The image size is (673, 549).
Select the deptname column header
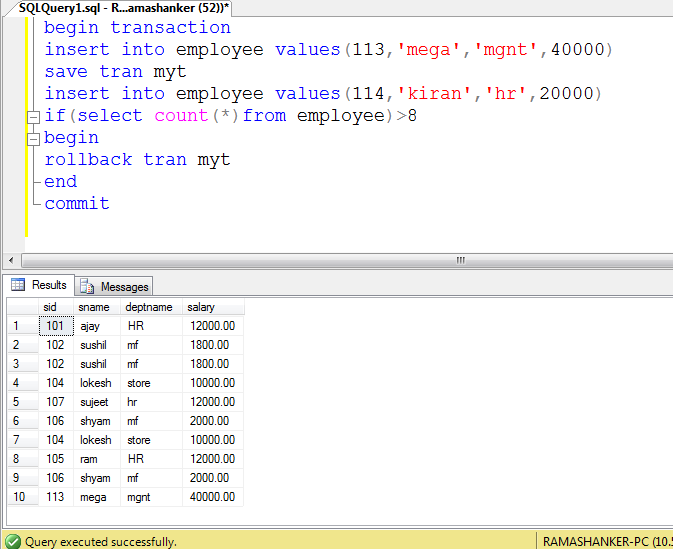(151, 307)
